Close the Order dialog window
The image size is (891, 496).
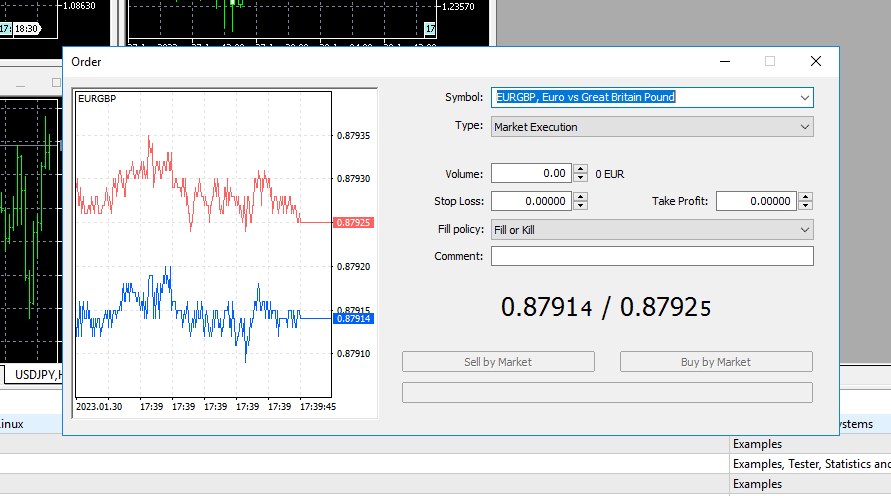(816, 62)
